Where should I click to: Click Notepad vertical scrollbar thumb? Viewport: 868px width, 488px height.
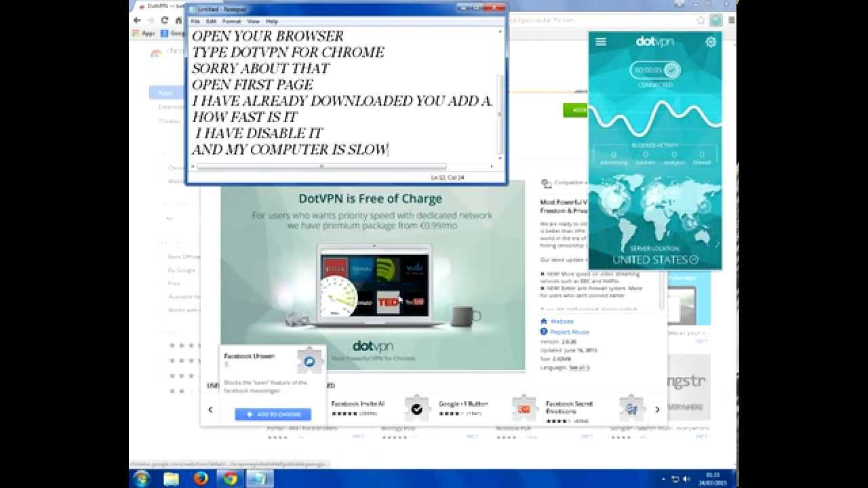pos(500,115)
